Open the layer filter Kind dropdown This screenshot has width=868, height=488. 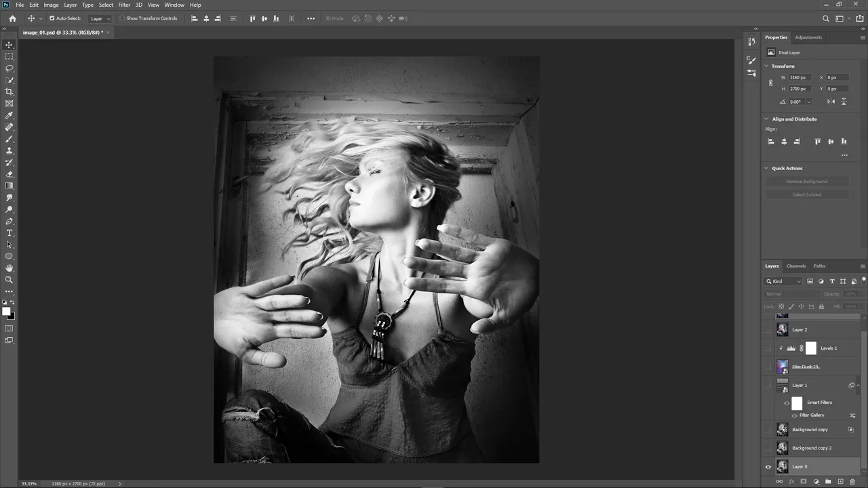click(x=784, y=281)
